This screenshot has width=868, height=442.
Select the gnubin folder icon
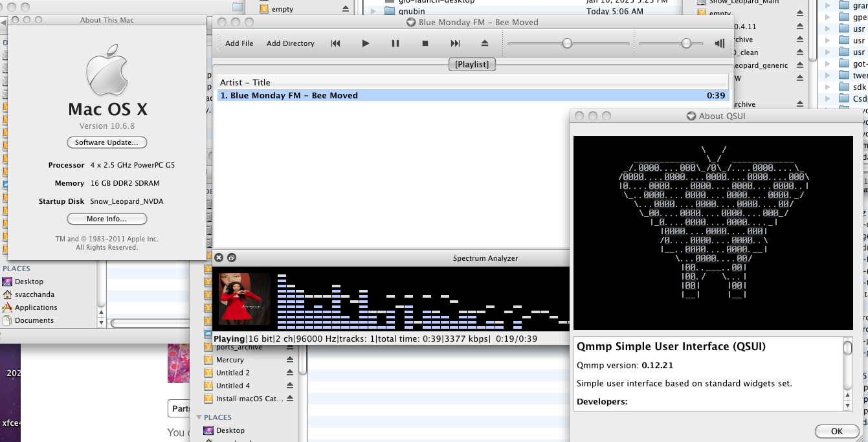point(390,11)
